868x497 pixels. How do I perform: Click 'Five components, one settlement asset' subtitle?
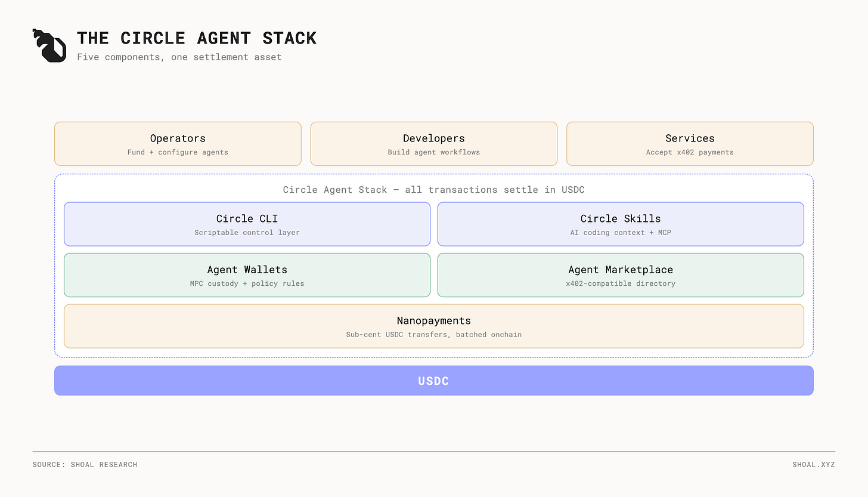(x=179, y=57)
